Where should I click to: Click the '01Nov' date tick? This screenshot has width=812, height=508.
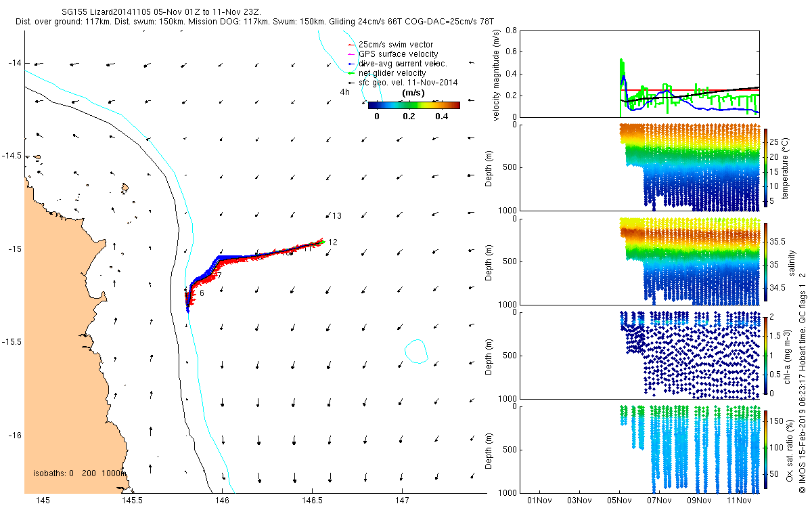click(x=539, y=501)
